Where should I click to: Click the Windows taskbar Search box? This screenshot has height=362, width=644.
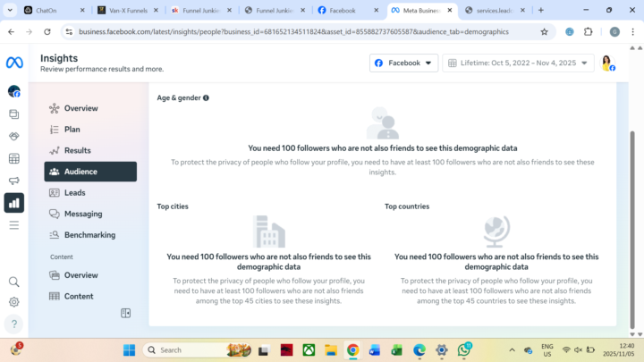[197, 350]
